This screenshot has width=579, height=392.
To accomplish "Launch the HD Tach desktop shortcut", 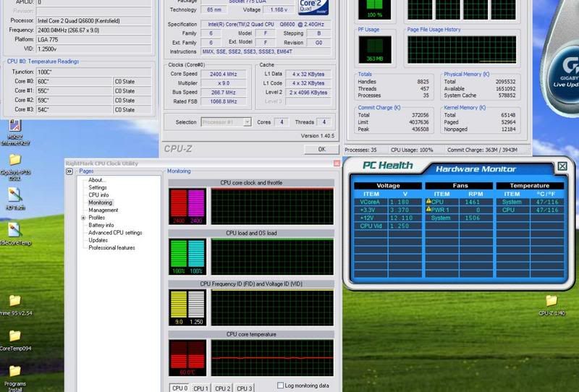I will click(x=14, y=194).
